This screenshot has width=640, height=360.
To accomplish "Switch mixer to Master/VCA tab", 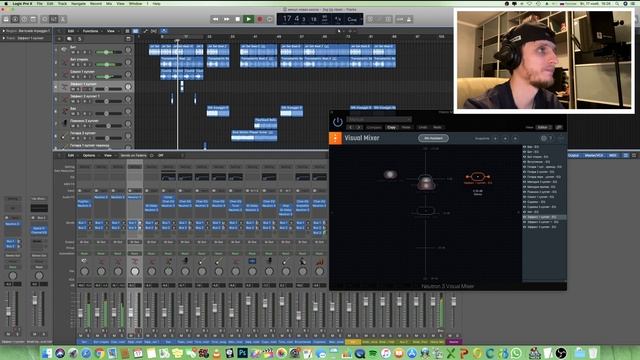I will (x=594, y=156).
